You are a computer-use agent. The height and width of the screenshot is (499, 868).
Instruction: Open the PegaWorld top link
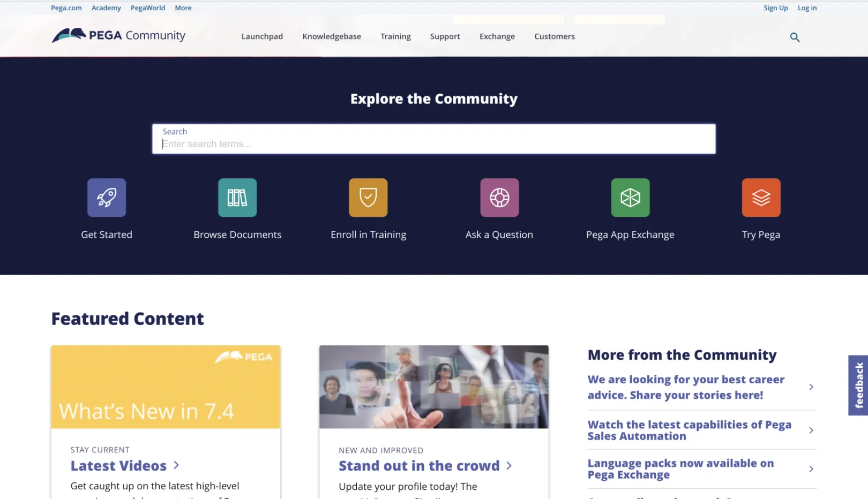148,8
